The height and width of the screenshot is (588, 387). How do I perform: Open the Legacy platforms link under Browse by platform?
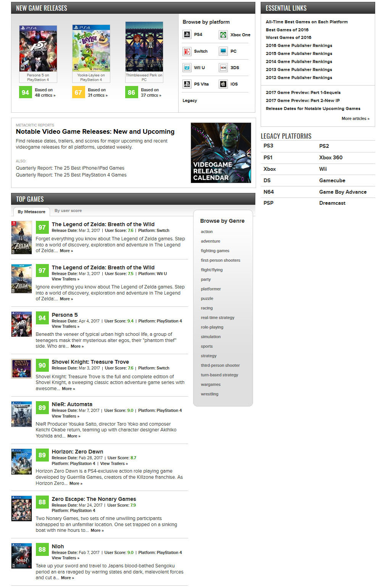(190, 100)
